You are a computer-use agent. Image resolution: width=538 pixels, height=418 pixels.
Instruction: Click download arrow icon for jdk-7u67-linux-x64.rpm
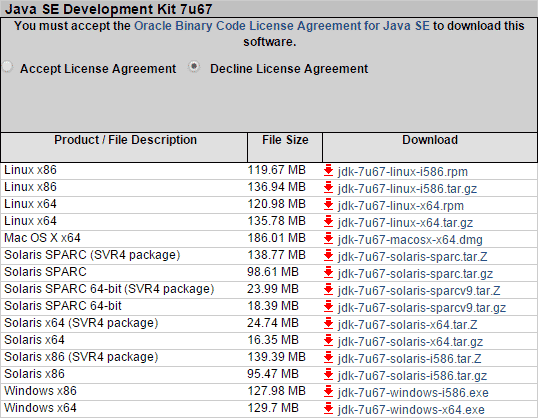coord(328,205)
